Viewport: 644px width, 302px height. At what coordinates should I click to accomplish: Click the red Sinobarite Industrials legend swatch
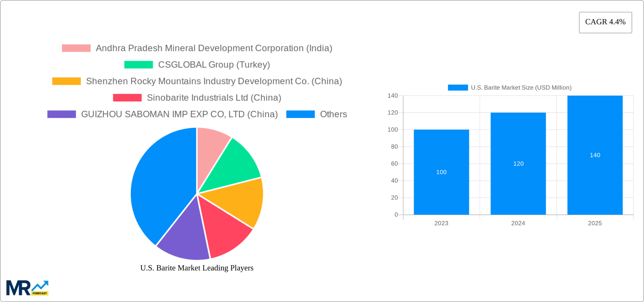pos(127,97)
